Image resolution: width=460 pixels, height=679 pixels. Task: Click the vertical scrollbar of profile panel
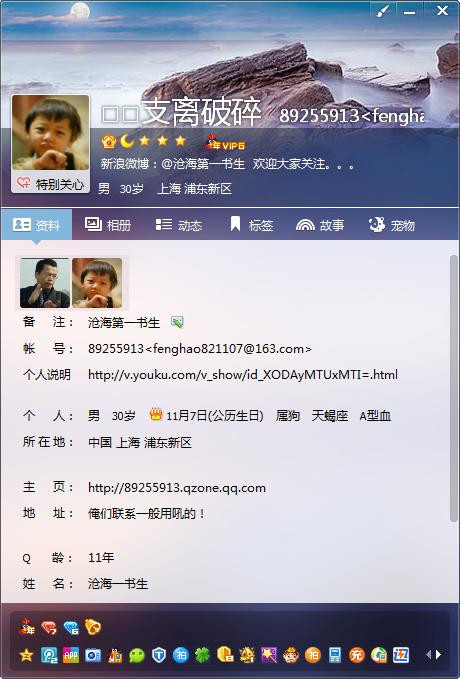click(x=454, y=388)
